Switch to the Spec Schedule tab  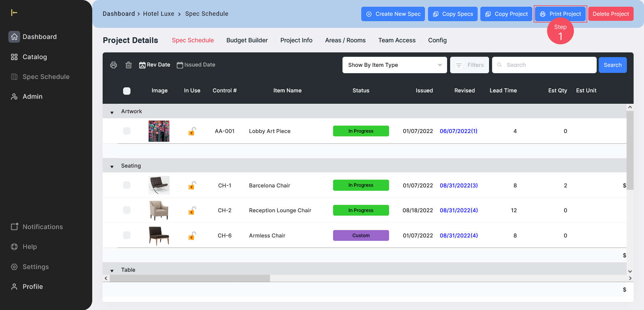click(x=193, y=40)
